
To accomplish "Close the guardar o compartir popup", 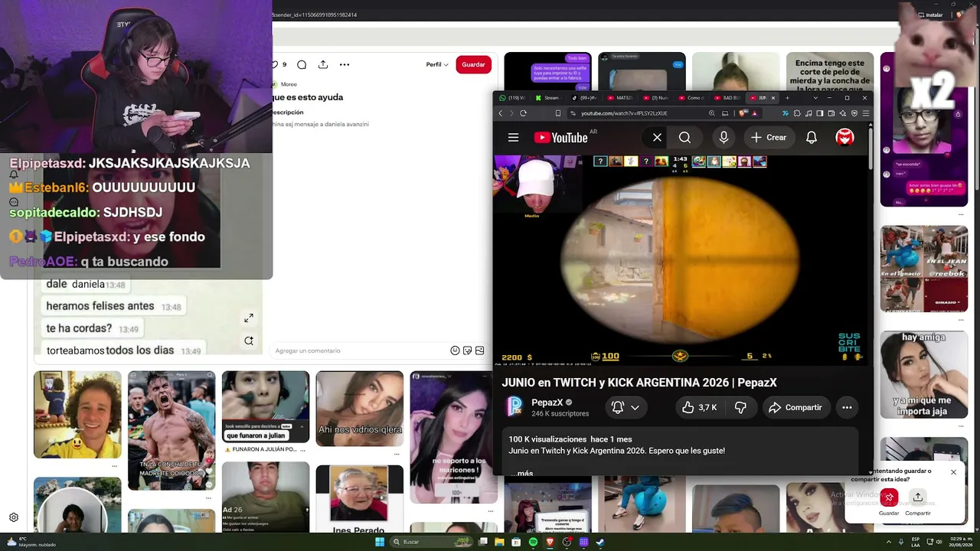I will click(953, 472).
